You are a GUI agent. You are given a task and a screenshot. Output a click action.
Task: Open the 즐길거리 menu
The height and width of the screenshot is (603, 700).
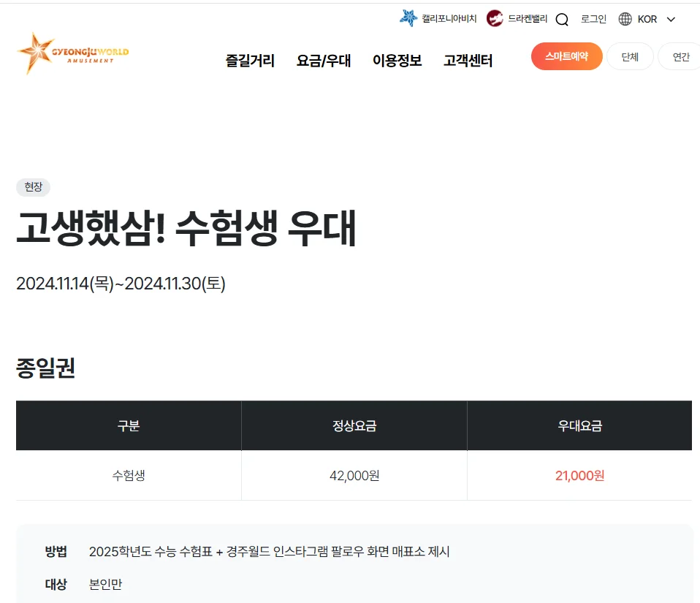249,62
